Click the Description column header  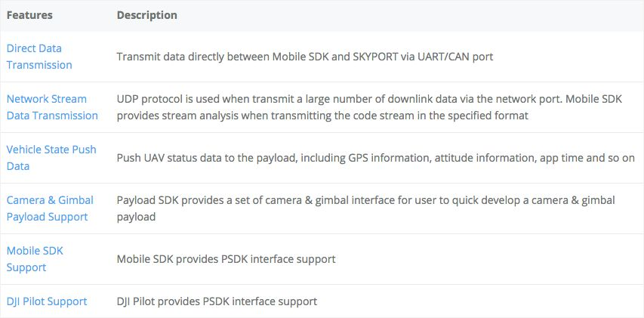tap(147, 15)
